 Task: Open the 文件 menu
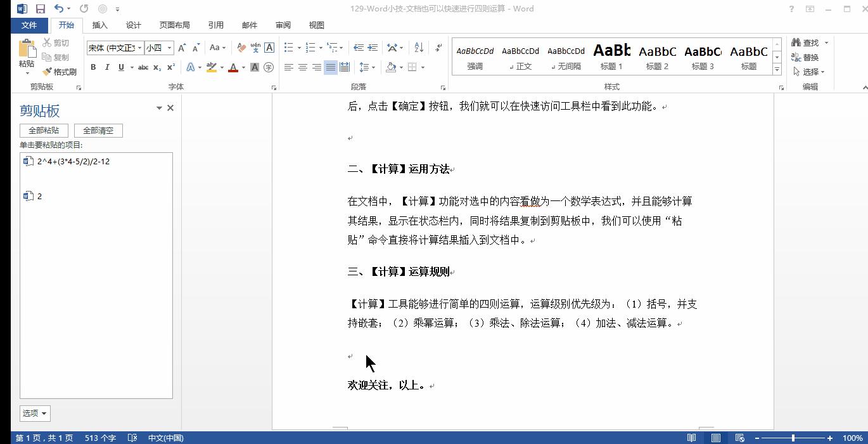point(29,25)
